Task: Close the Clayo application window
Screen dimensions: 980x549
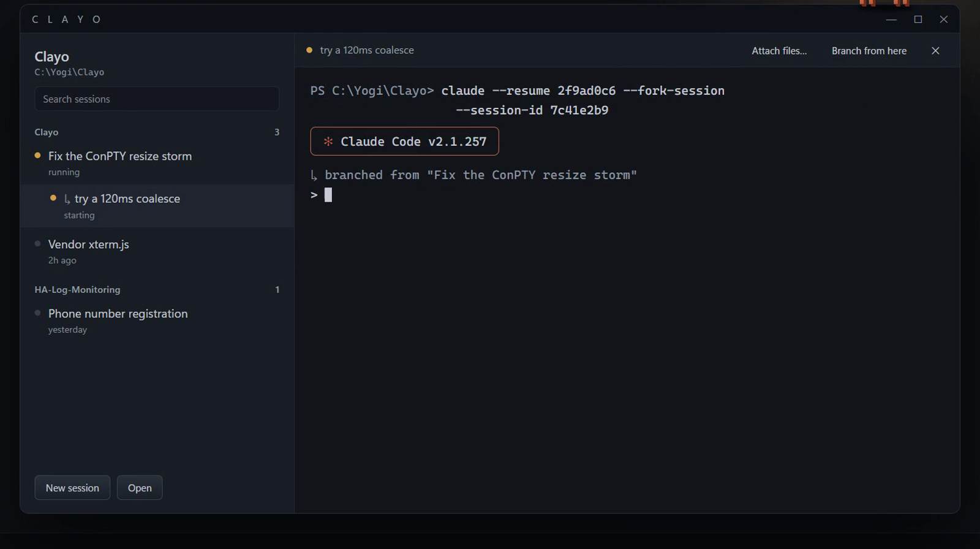Action: (x=944, y=20)
